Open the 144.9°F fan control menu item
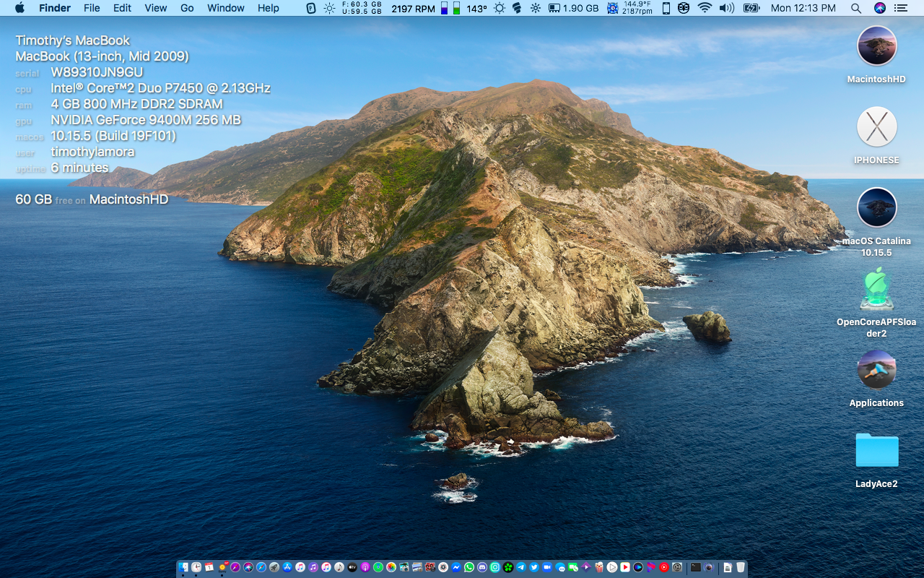 click(x=629, y=8)
